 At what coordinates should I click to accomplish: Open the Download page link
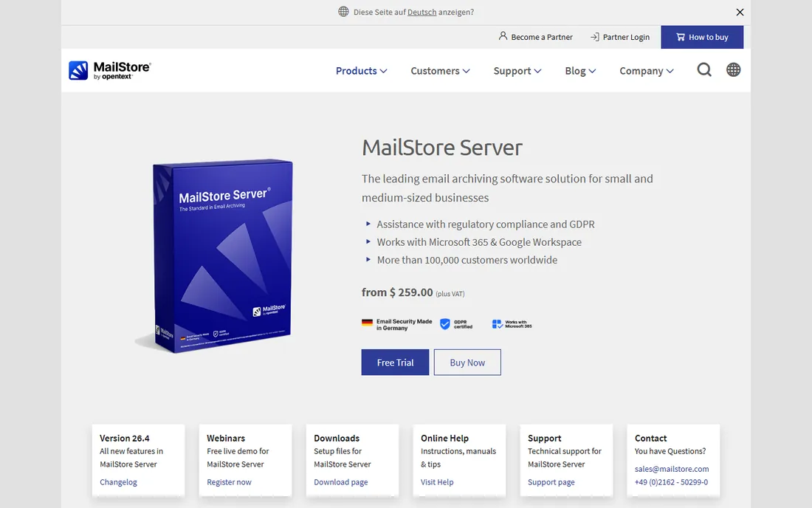(341, 481)
